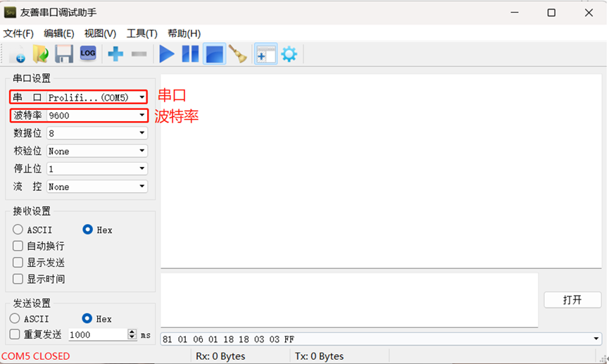Enable 显示发送 checkbox

pos(18,262)
